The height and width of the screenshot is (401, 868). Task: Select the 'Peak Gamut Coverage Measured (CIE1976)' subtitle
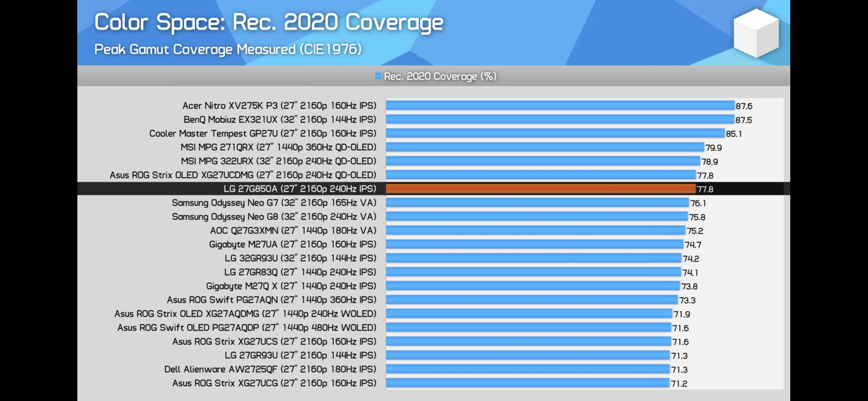(228, 49)
